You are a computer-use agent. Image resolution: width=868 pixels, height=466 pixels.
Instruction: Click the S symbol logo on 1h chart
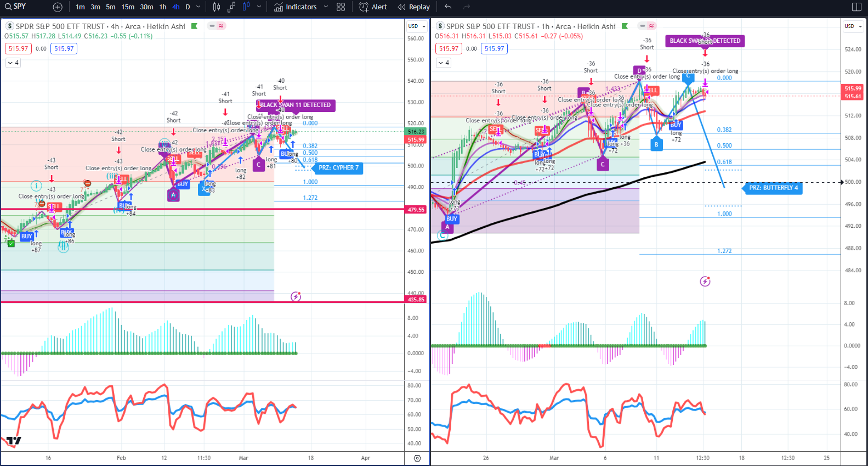[x=440, y=26]
